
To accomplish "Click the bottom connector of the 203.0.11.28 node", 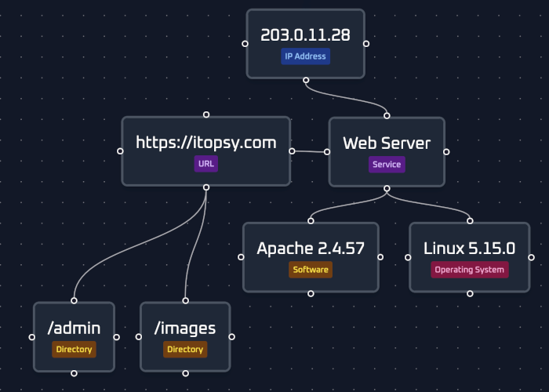I will coord(306,79).
